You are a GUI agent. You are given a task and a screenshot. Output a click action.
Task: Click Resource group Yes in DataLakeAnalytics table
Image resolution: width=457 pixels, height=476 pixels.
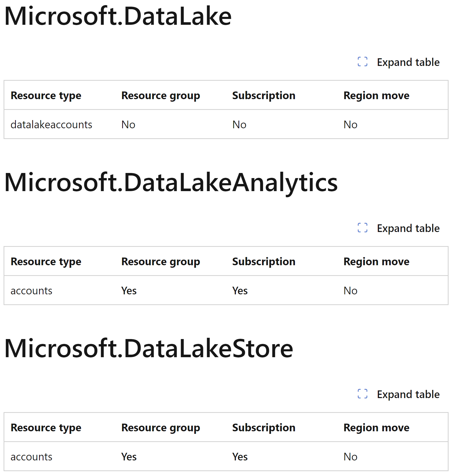(129, 291)
